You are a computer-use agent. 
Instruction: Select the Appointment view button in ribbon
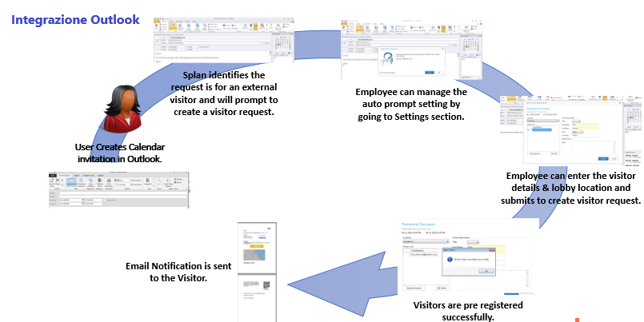72,182
